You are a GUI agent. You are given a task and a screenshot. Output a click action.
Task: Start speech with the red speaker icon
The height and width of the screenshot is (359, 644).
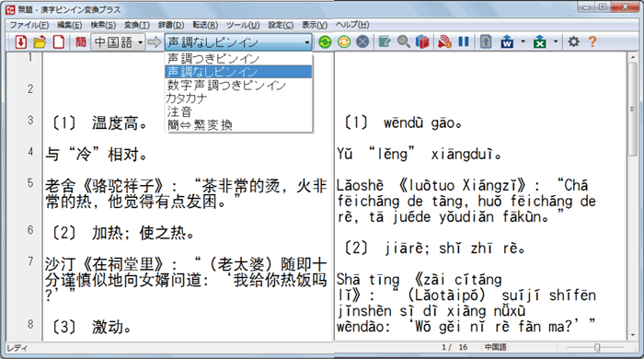[x=444, y=41]
